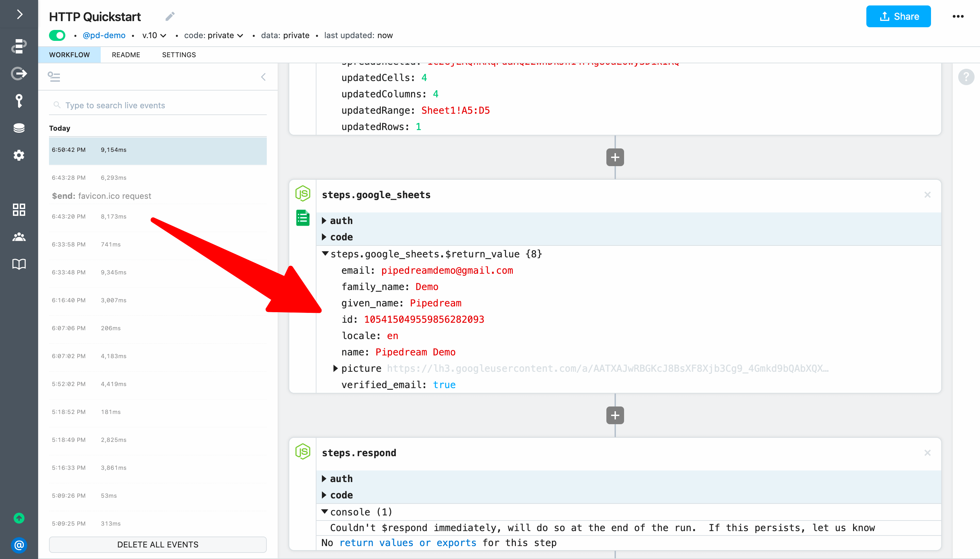Click DELETE ALL EVENTS button
This screenshot has width=980, height=559.
point(158,544)
